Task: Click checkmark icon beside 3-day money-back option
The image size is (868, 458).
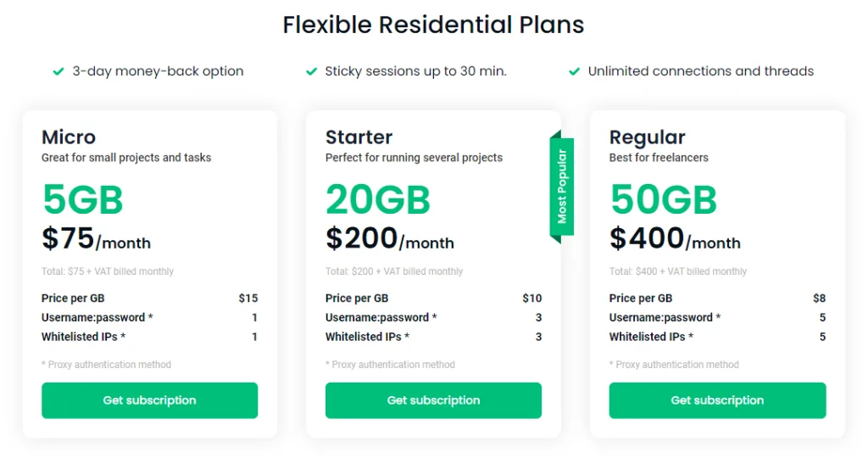Action: click(x=58, y=72)
